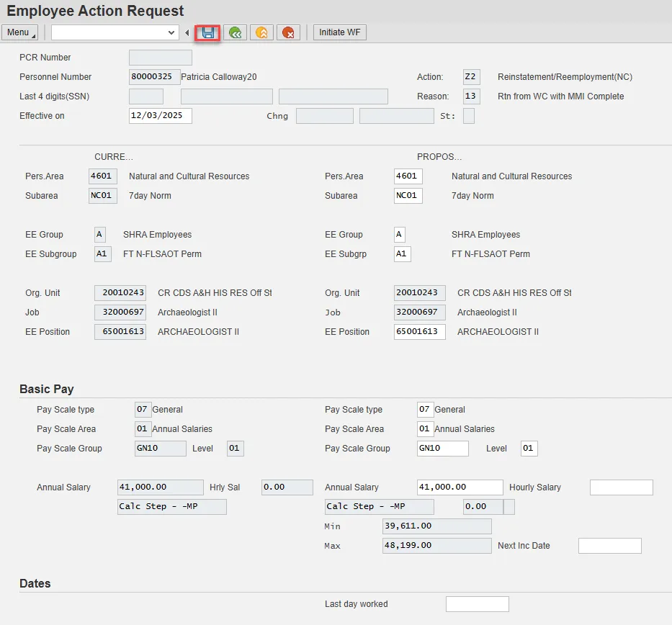Click the Next Inc Date field
This screenshot has height=625, width=672.
click(x=609, y=546)
